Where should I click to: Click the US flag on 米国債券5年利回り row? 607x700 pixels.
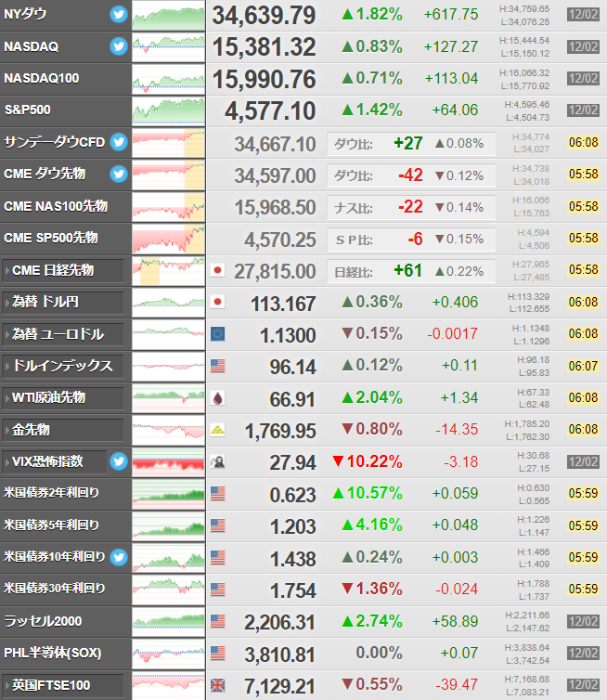(x=217, y=525)
